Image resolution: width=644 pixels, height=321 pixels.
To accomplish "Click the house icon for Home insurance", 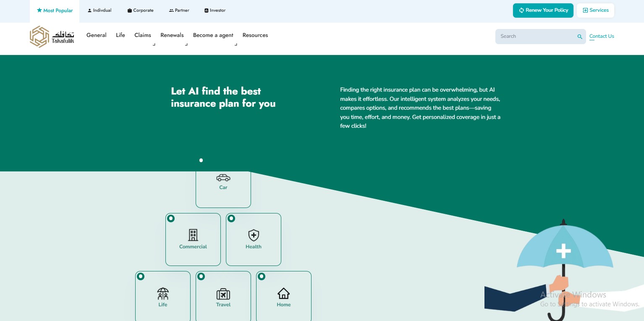I will point(284,293).
